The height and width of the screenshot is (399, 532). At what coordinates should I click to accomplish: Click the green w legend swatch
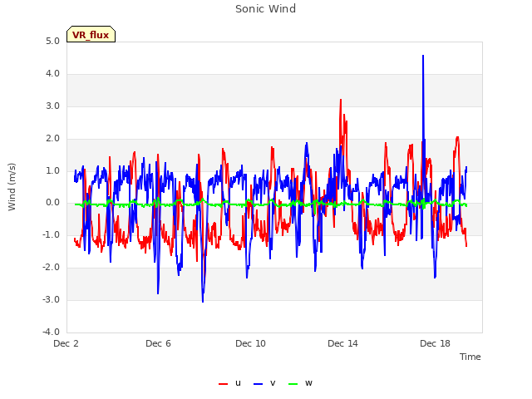coord(293,384)
